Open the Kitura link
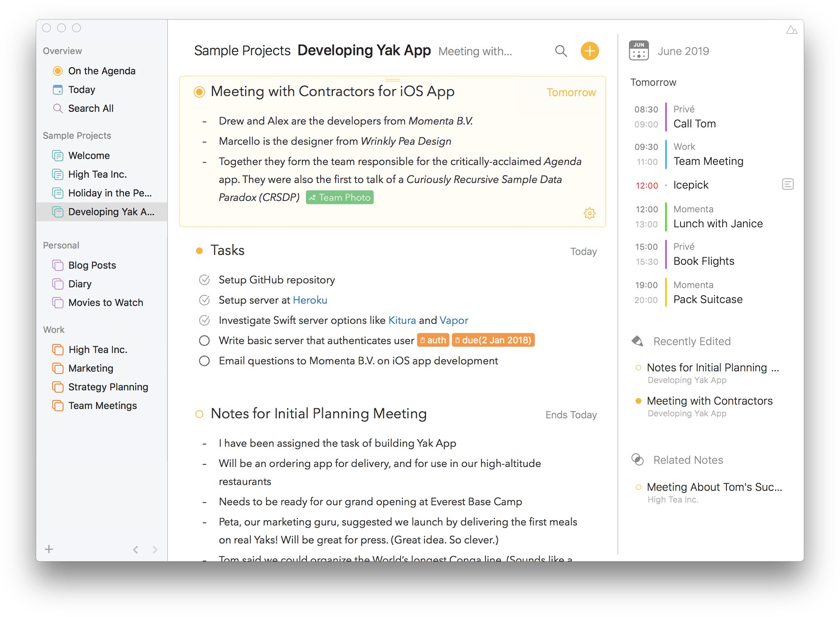This screenshot has height=617, width=840. 402,320
